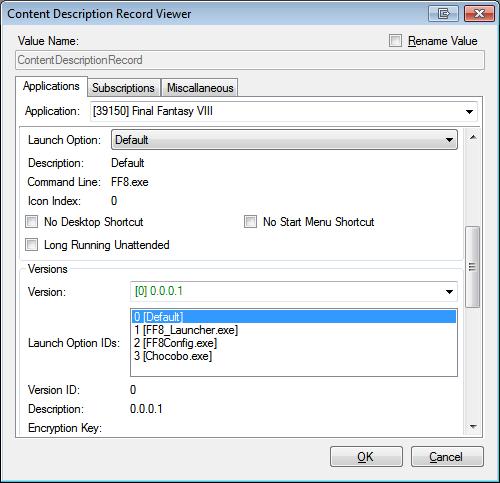500x483 pixels.
Task: Toggle the Long Running Unattended checkbox
Action: [x=32, y=245]
